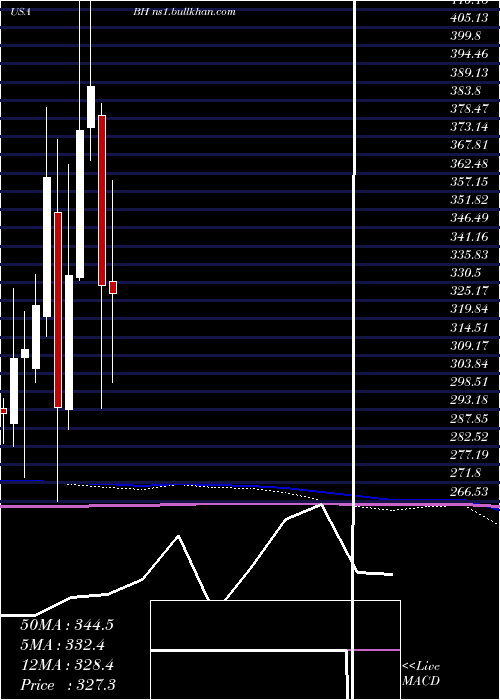Viewport: 500px width, 700px height.
Task: Click the Price : 327.3 readout
Action: pos(68,685)
